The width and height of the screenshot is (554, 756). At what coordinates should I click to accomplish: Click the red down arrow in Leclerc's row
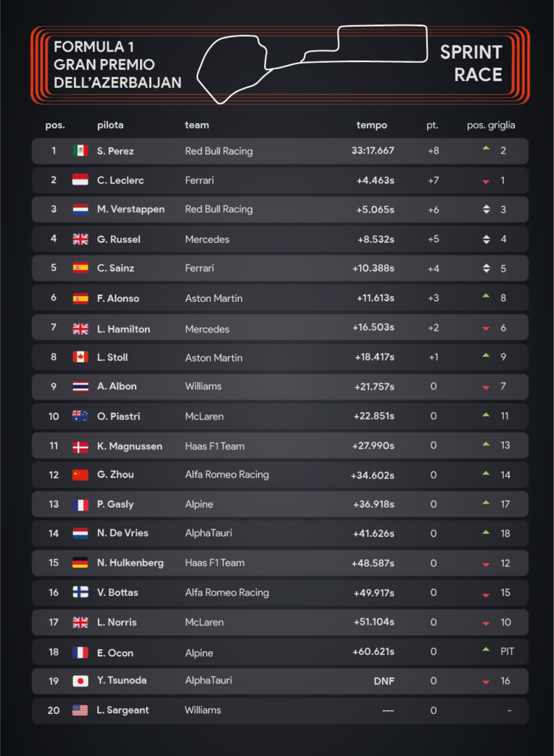[485, 182]
